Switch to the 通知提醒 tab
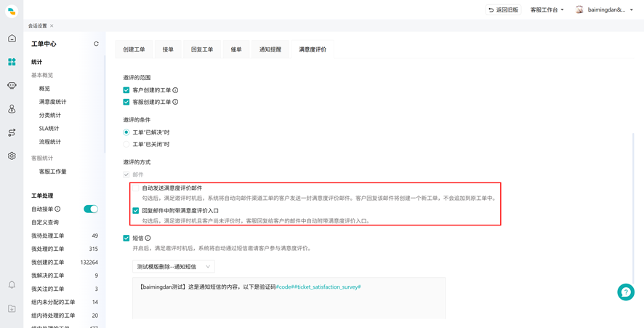 point(270,49)
